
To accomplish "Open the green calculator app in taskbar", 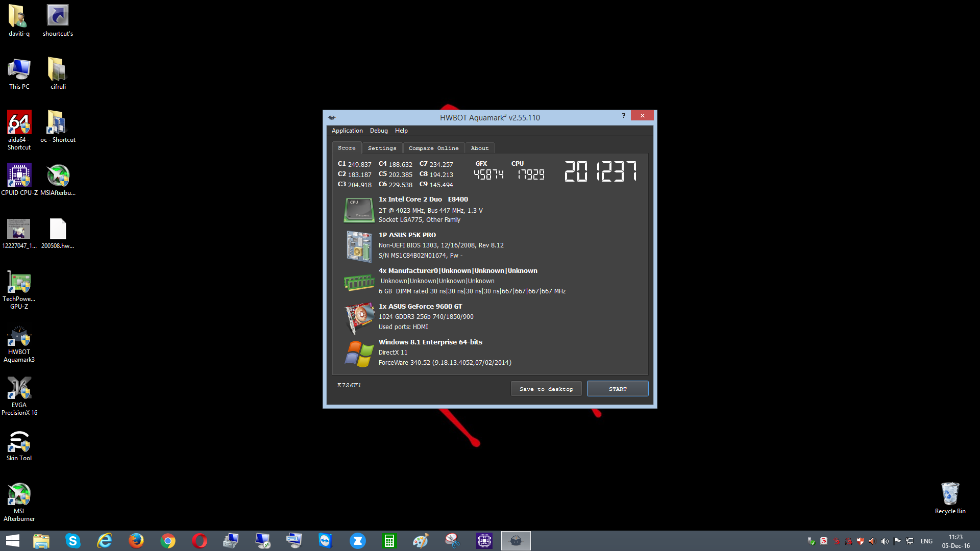I will [389, 541].
